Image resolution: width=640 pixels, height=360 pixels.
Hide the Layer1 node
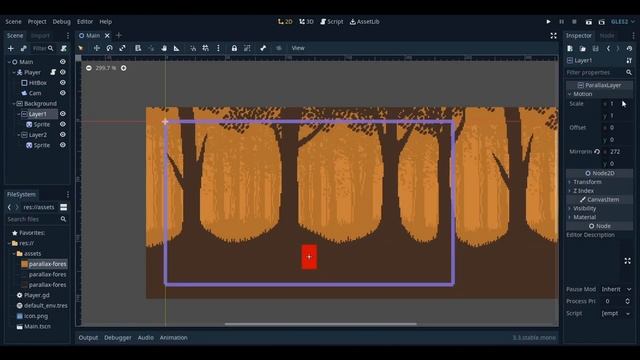pos(63,114)
